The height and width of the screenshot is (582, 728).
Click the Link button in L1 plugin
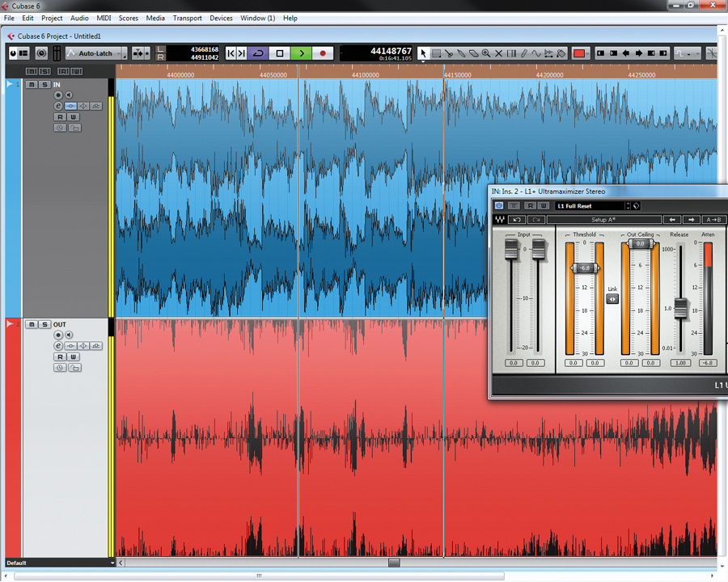(612, 299)
